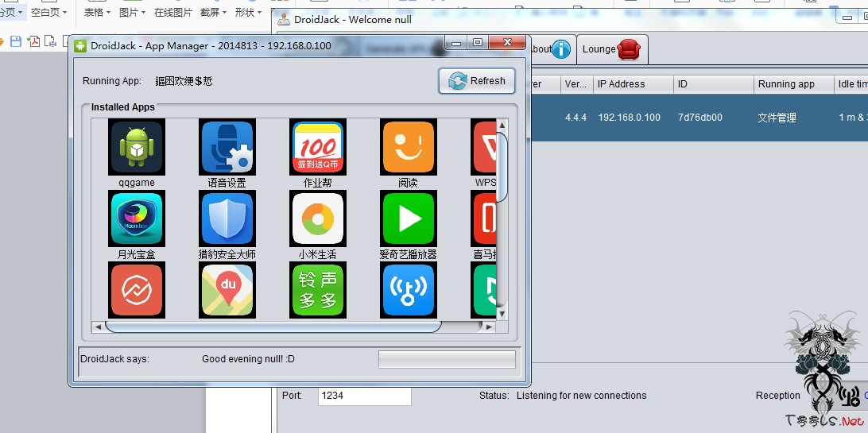Select the qqgame app icon
This screenshot has width=868, height=433.
[x=136, y=147]
